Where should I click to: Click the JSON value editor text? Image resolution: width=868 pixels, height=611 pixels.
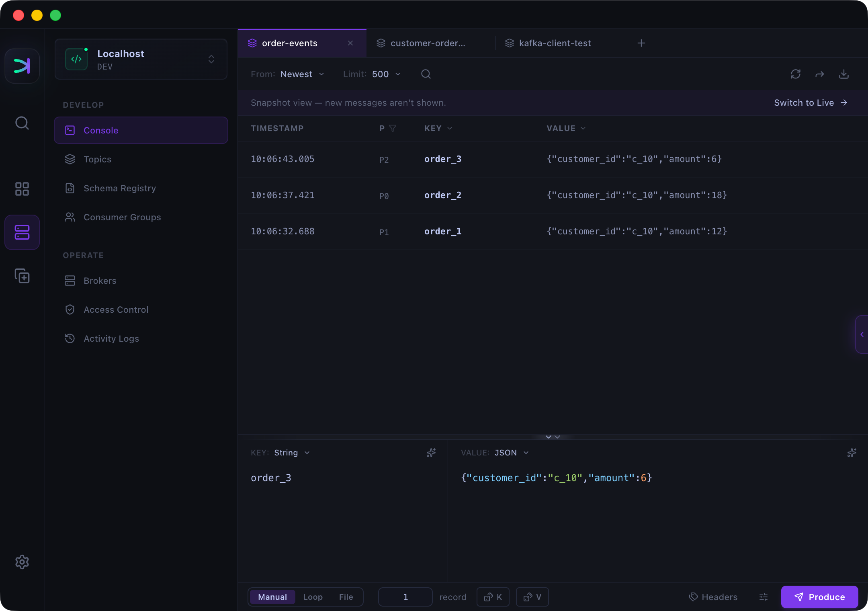pyautogui.click(x=557, y=478)
